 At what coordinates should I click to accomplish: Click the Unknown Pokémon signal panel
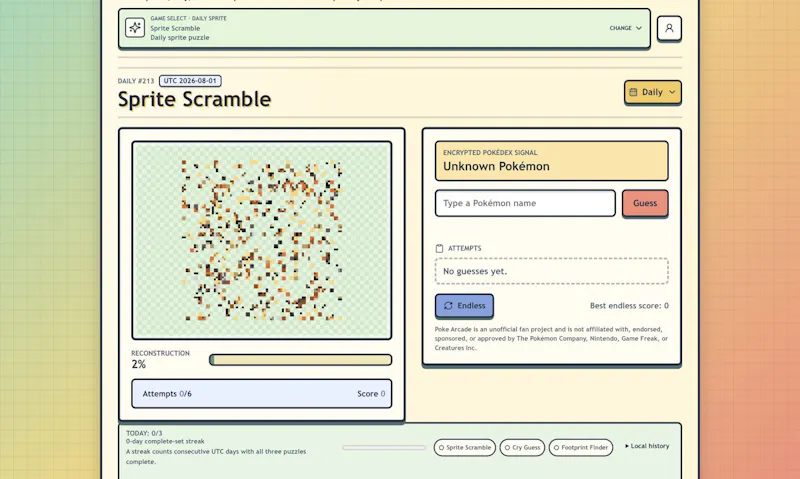click(x=552, y=161)
